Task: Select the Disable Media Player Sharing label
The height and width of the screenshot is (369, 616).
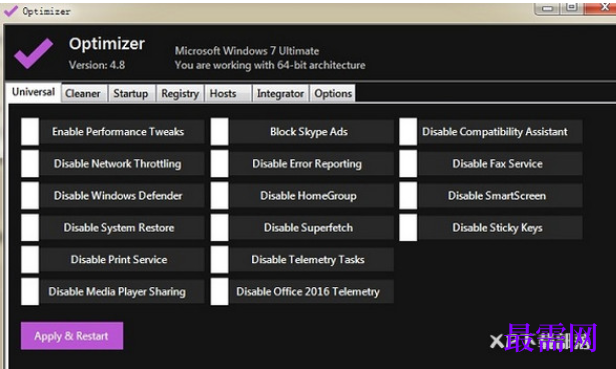Action: [122, 292]
